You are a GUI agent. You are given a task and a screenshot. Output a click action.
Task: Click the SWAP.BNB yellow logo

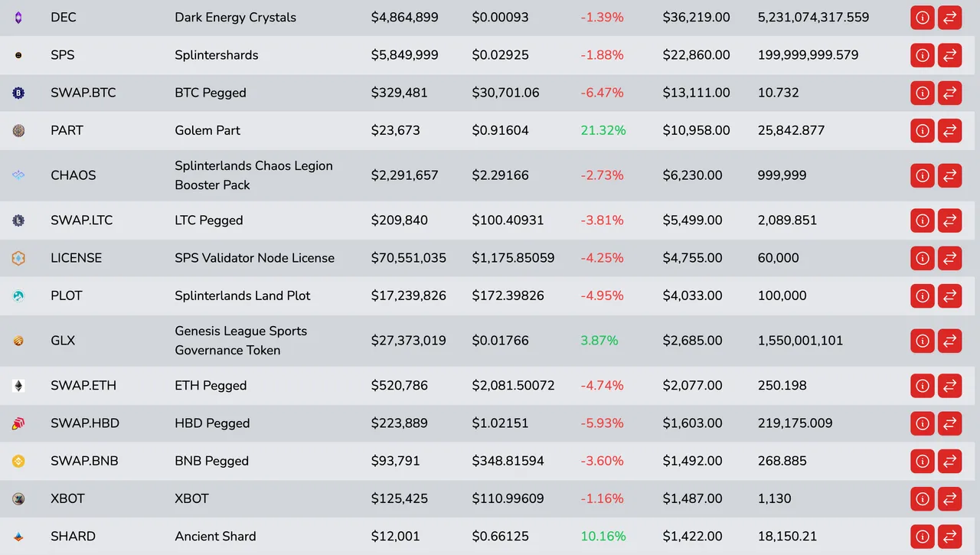(18, 461)
